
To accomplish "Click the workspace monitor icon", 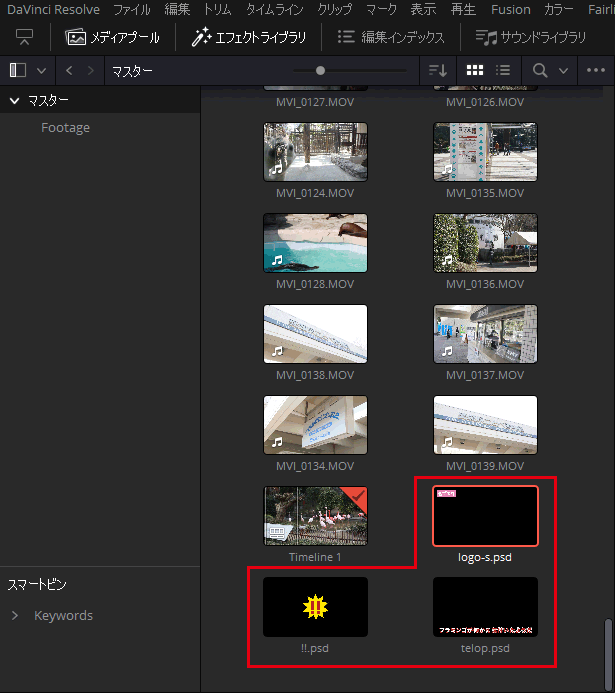I will tap(24, 37).
